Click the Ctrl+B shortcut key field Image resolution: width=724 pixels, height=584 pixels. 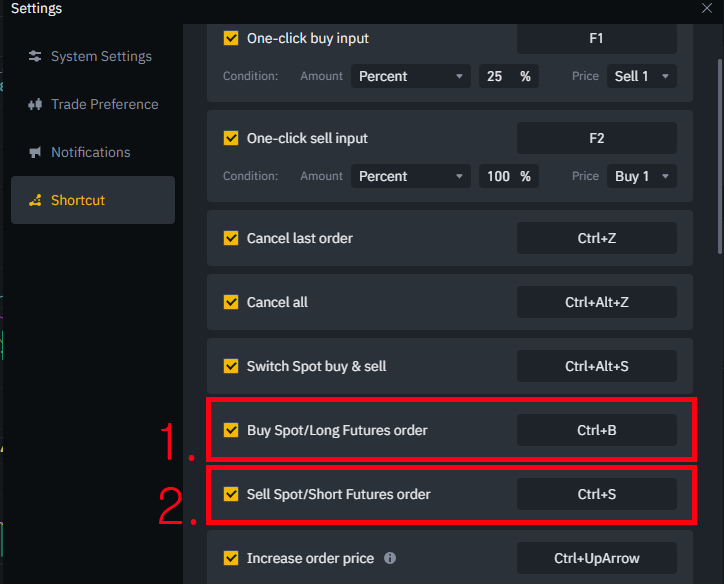[x=597, y=430]
